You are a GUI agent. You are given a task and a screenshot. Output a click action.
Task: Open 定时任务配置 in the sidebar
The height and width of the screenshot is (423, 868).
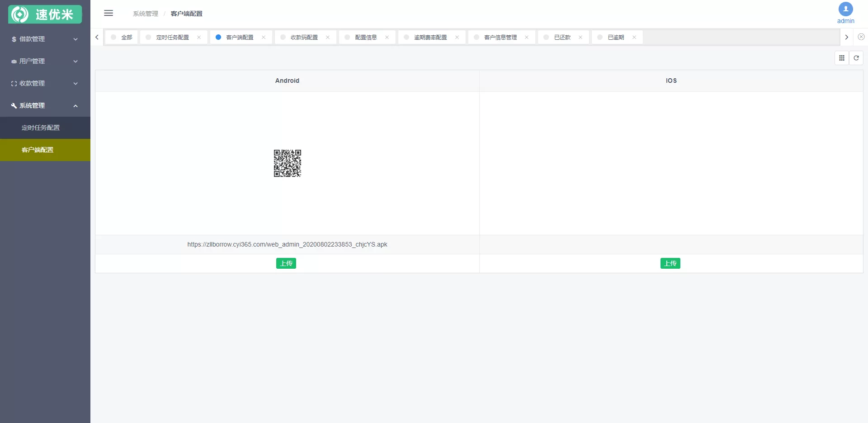tap(45, 128)
